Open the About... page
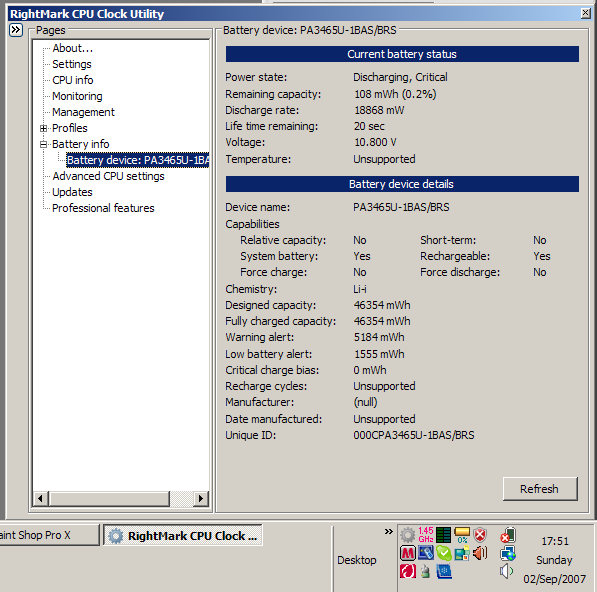Image resolution: width=597 pixels, height=592 pixels. click(x=72, y=48)
